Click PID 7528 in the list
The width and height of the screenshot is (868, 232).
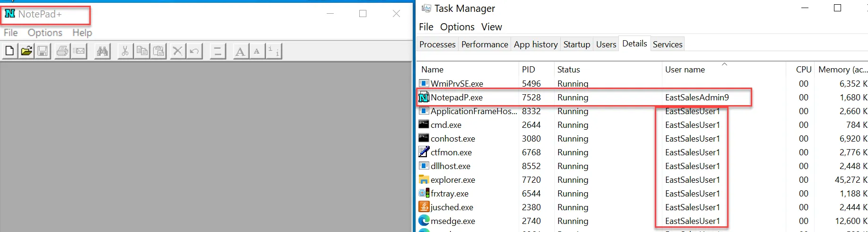(531, 97)
